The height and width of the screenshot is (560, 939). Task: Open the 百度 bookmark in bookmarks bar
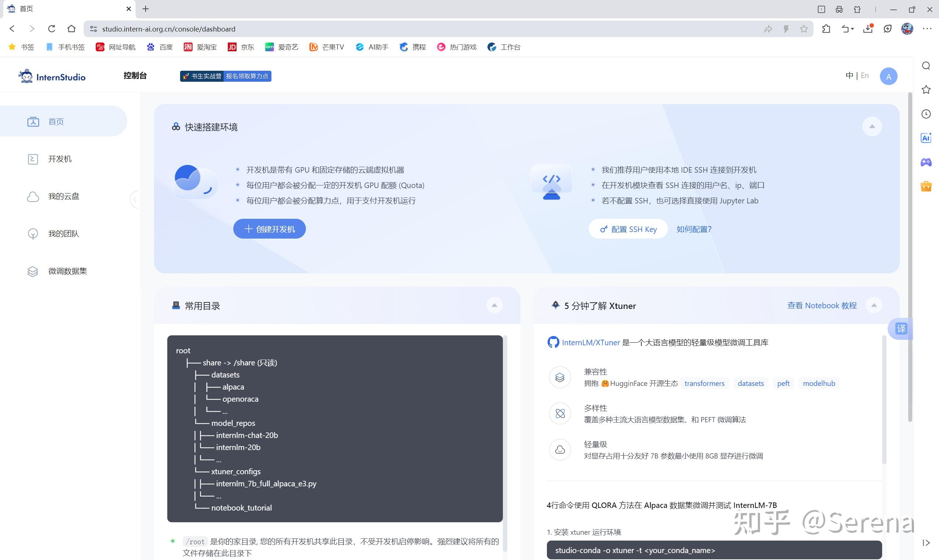160,47
